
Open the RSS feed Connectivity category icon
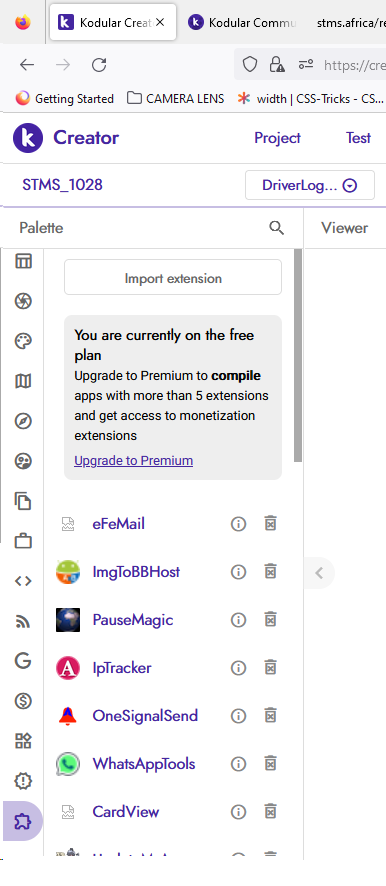[23, 622]
